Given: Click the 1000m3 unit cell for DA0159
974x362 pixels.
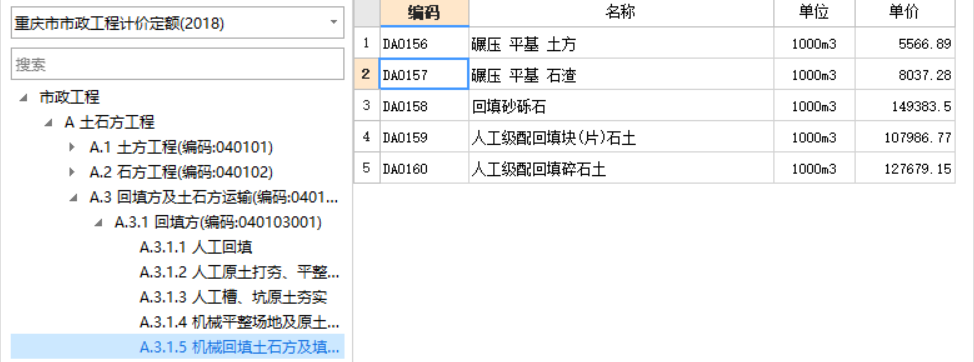Looking at the screenshot, I should [x=814, y=137].
